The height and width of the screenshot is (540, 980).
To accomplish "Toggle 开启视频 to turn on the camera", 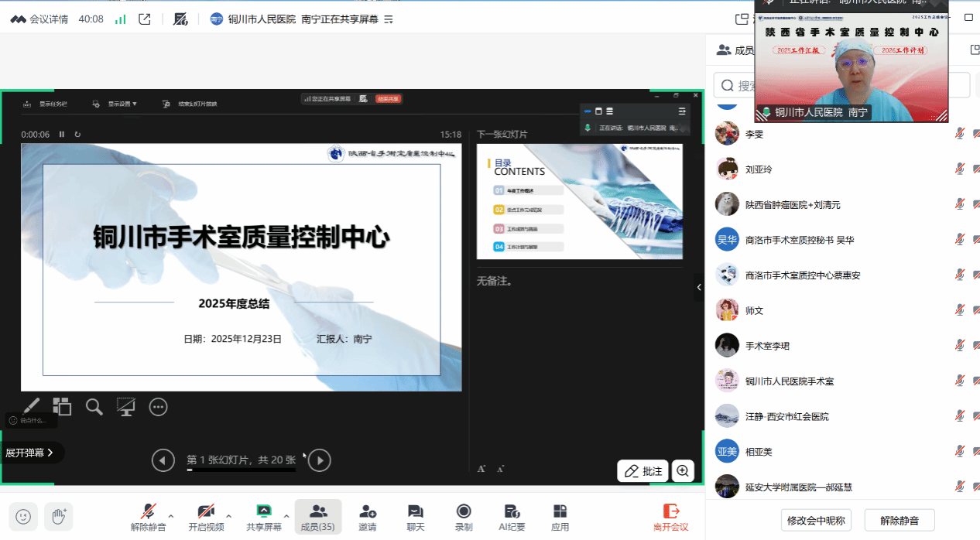I will [x=206, y=517].
